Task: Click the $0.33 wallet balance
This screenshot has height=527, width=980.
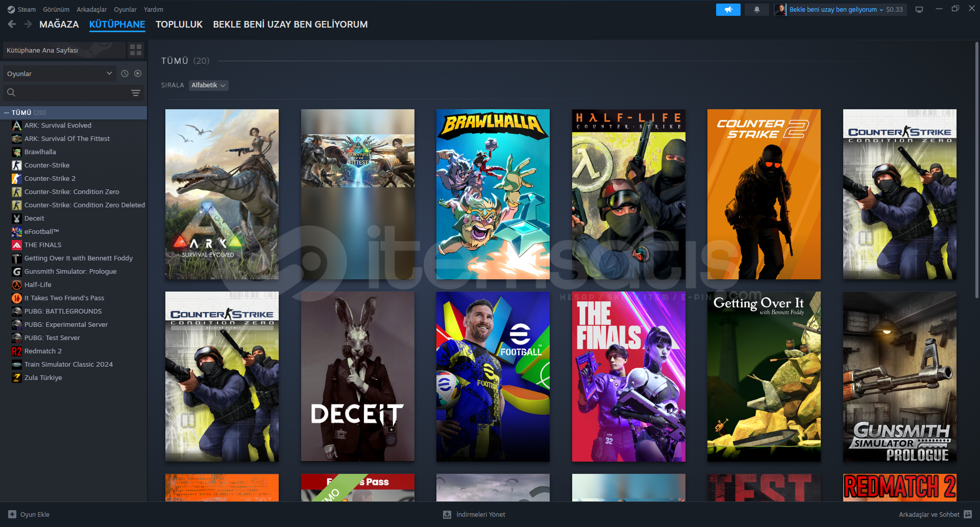Action: 894,10
